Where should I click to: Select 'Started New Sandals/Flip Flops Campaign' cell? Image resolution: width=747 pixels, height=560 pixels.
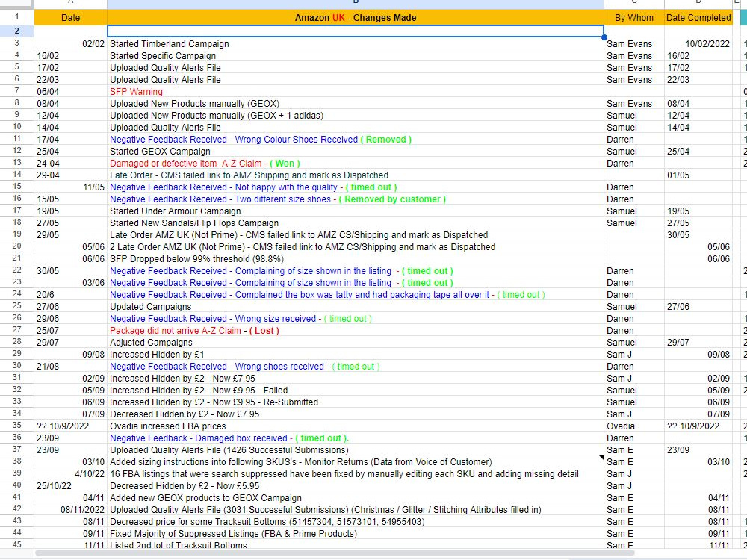[356, 223]
